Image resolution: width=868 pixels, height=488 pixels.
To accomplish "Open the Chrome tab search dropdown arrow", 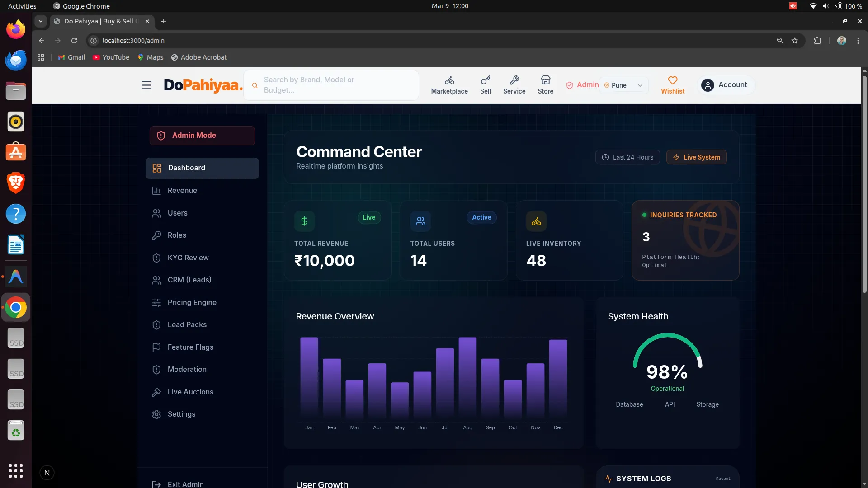I will click(41, 21).
